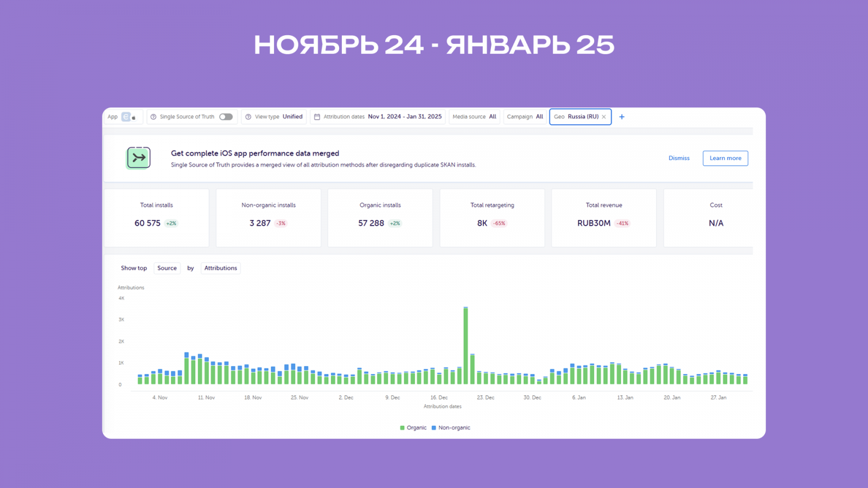Select the Total retargeting card

coord(492,218)
